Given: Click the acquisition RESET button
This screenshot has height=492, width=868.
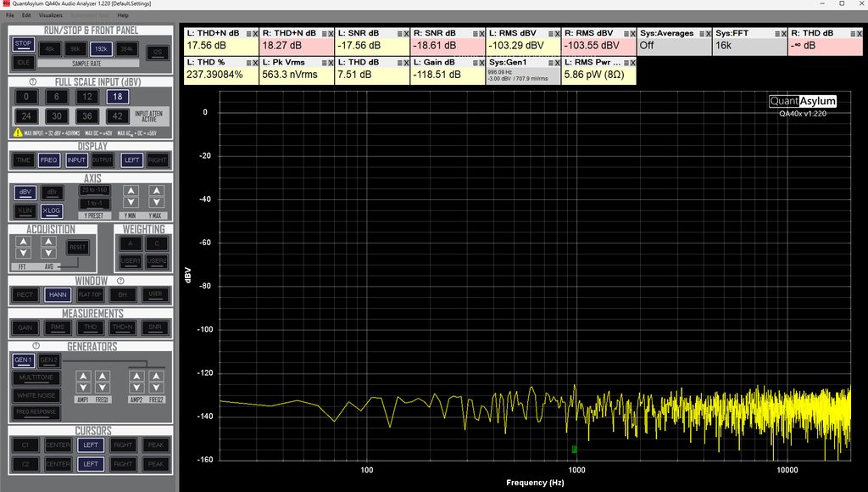Looking at the screenshot, I should [77, 247].
